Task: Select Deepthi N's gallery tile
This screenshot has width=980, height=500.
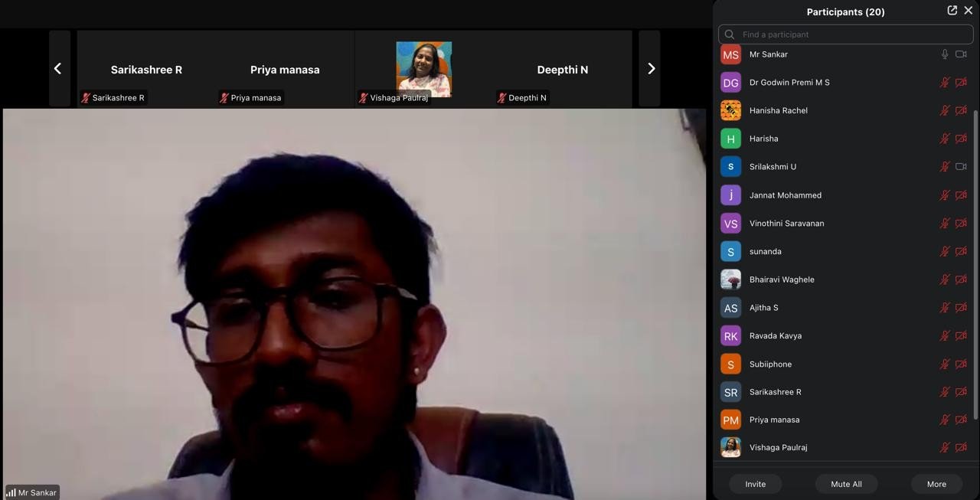Action: (563, 68)
